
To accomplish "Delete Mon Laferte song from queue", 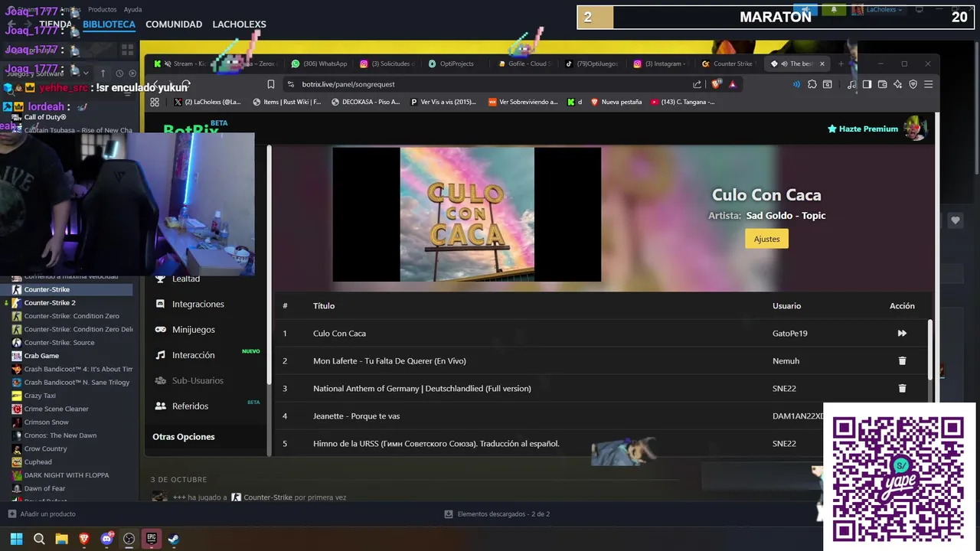I will click(x=902, y=360).
